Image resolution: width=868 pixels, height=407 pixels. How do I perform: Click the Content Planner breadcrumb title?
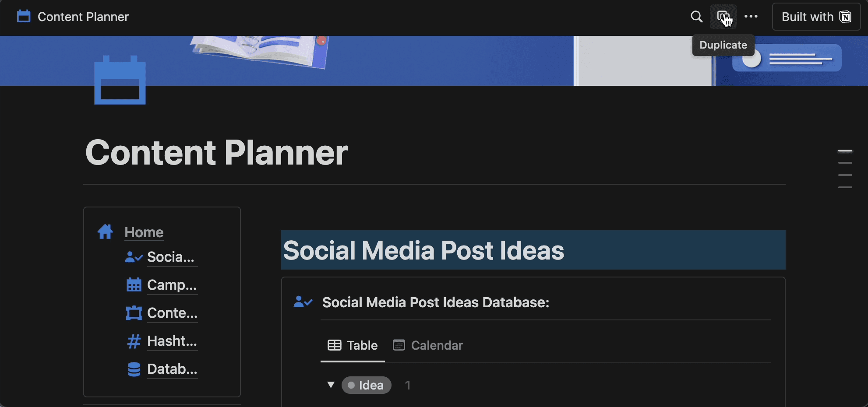click(x=83, y=17)
